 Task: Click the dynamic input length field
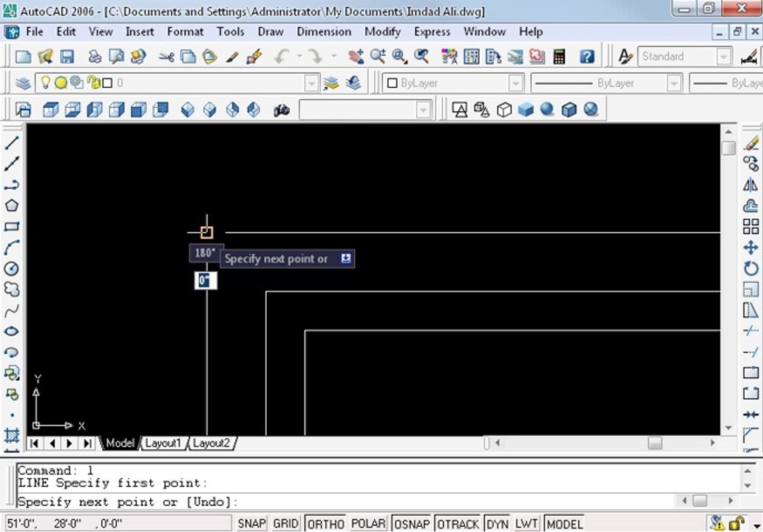206,281
